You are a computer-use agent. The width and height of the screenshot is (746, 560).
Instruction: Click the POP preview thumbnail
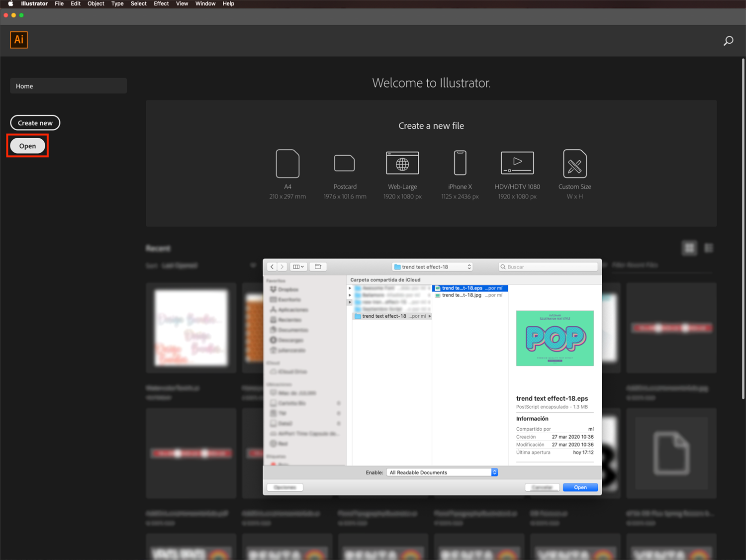[555, 338]
